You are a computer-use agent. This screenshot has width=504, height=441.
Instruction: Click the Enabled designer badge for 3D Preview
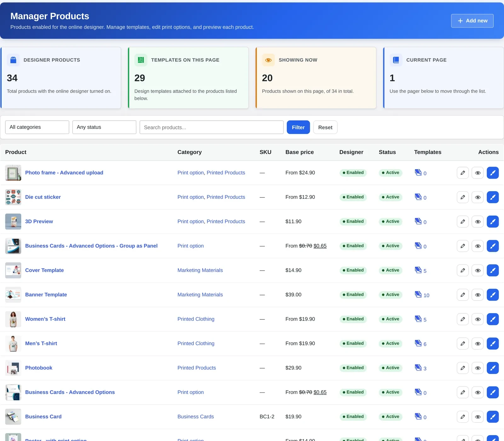pos(353,221)
